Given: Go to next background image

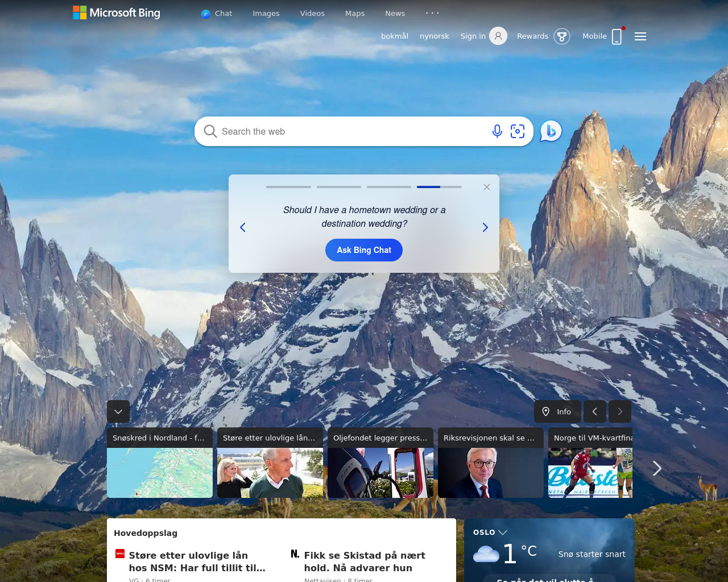Looking at the screenshot, I should [620, 411].
